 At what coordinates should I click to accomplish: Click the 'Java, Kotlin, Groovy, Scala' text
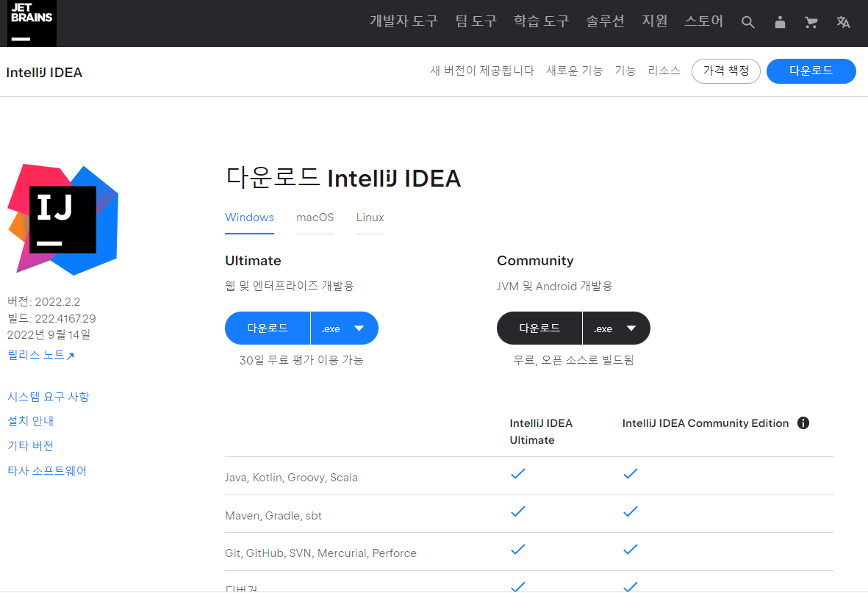291,478
